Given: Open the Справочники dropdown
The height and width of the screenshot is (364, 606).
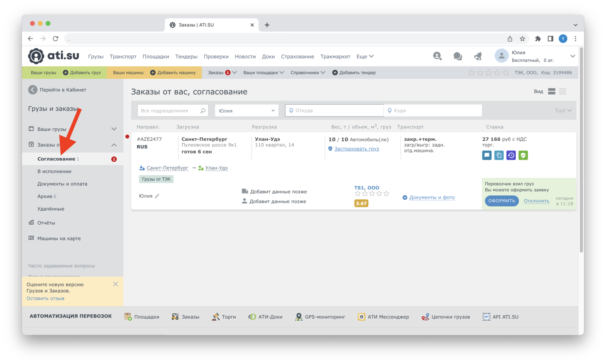Looking at the screenshot, I should click(x=308, y=73).
